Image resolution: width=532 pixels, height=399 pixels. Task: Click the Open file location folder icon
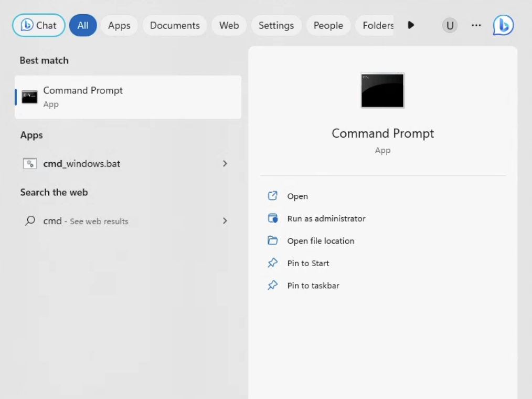point(272,241)
